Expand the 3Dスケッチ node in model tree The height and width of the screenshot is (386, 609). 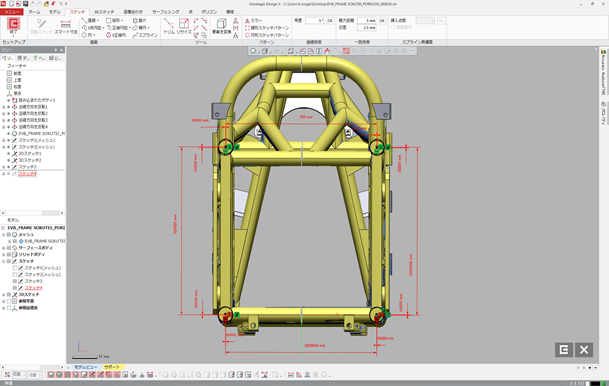(3, 294)
